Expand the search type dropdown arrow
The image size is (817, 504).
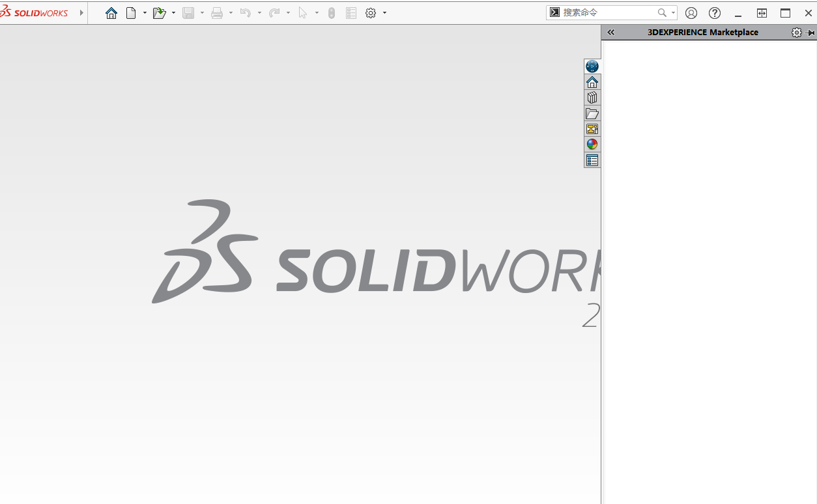673,12
